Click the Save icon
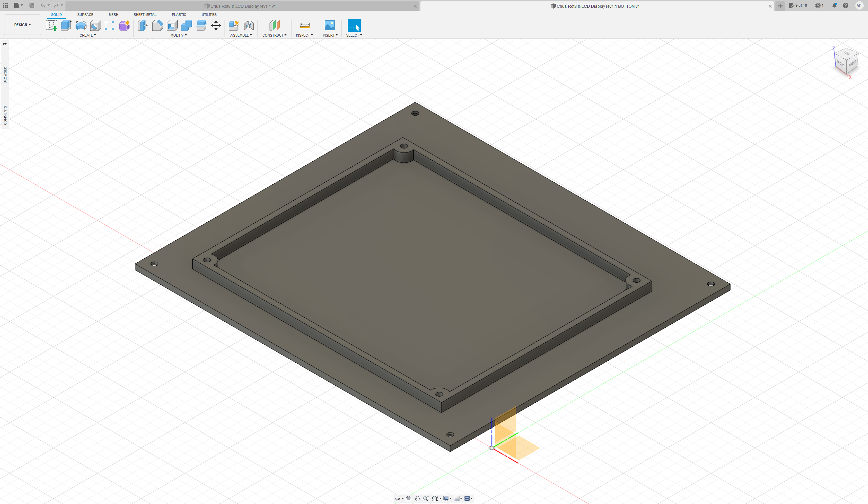This screenshot has width=868, height=504. click(x=32, y=5)
